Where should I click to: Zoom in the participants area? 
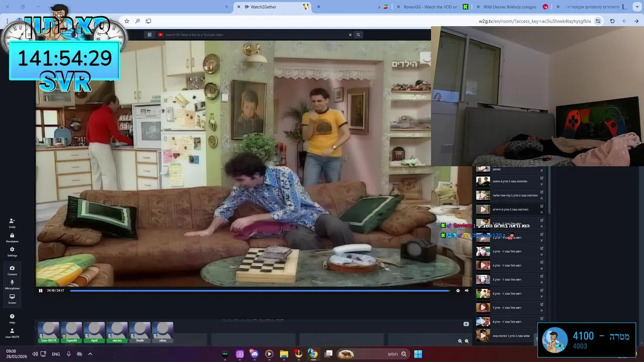coord(460,341)
